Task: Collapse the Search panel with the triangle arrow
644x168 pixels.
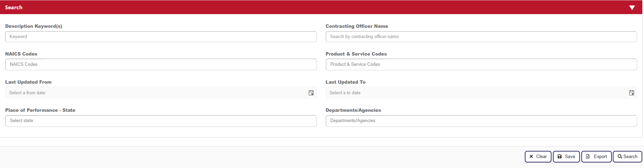Action: [x=632, y=8]
